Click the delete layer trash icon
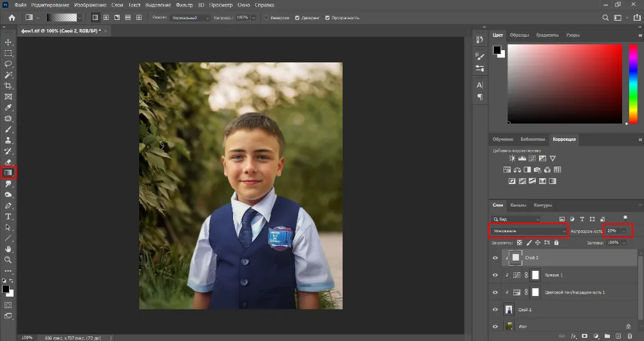Image resolution: width=644 pixels, height=341 pixels. (x=628, y=336)
